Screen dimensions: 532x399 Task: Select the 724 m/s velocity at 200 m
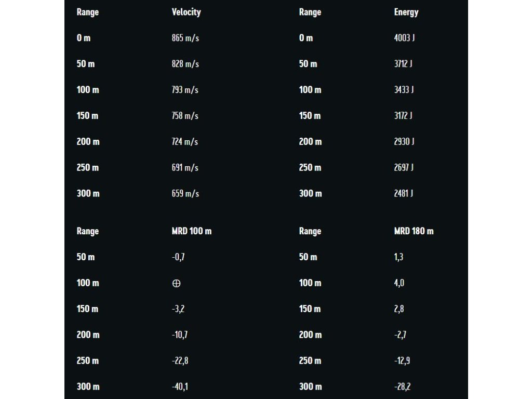click(185, 141)
